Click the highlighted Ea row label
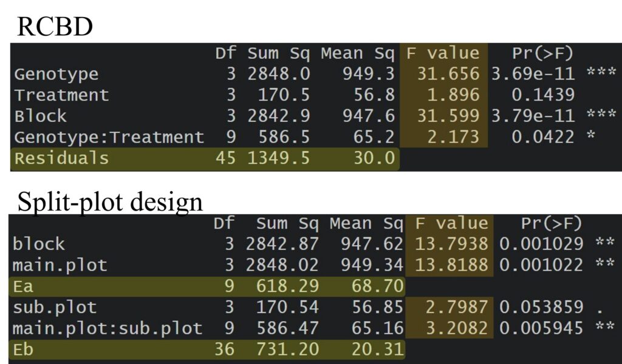Screen dimensions: 622x364 pyautogui.click(x=24, y=286)
